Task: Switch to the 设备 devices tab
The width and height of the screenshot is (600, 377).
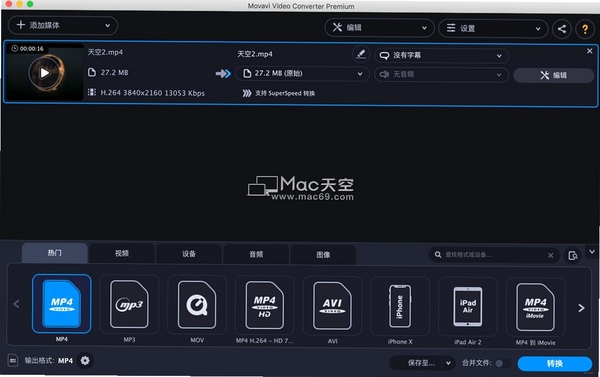Action: pyautogui.click(x=189, y=254)
